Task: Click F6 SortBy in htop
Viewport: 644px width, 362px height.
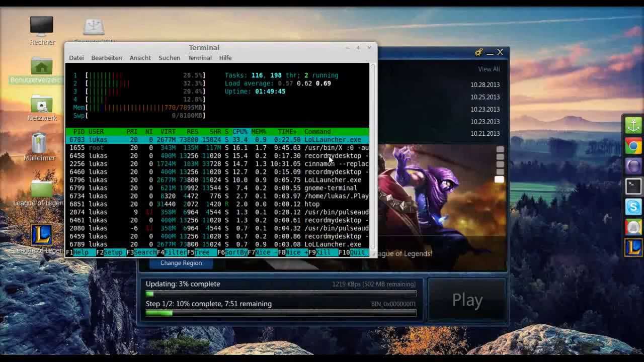Action: (232, 252)
